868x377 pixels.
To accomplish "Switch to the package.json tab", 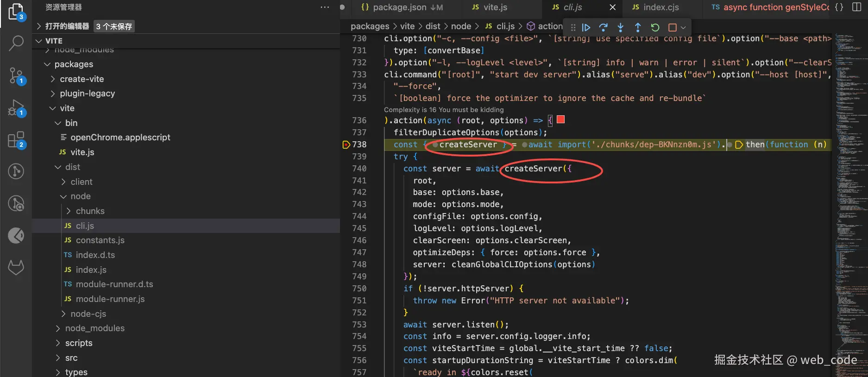I will click(402, 7).
